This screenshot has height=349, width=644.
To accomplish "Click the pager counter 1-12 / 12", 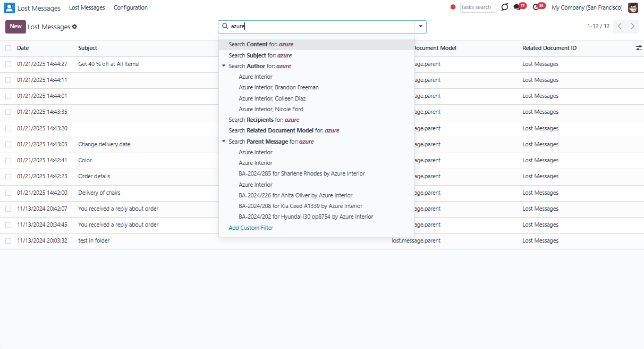I will (598, 27).
